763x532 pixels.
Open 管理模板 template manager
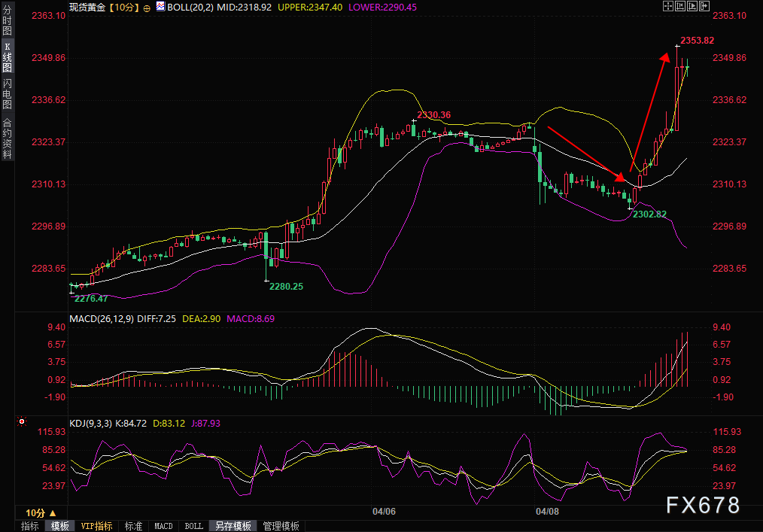pyautogui.click(x=281, y=526)
